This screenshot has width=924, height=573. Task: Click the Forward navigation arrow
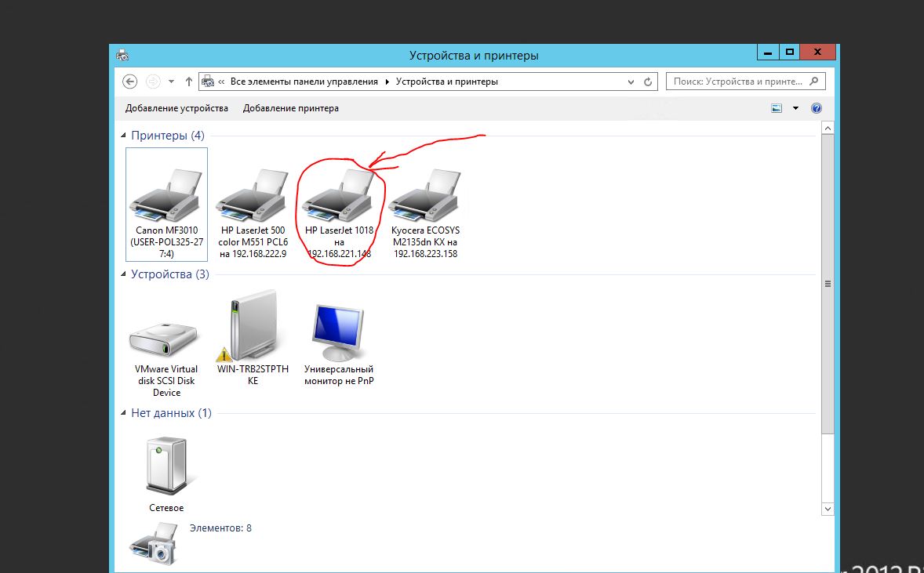153,82
